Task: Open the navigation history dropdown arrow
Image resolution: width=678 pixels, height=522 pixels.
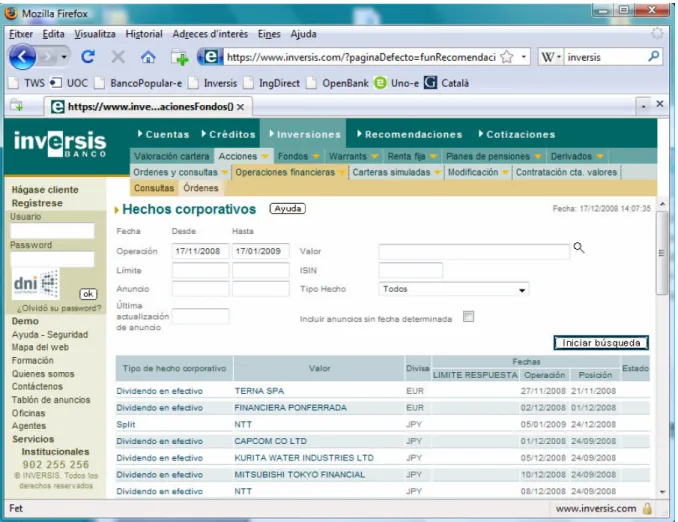Action: [x=64, y=57]
